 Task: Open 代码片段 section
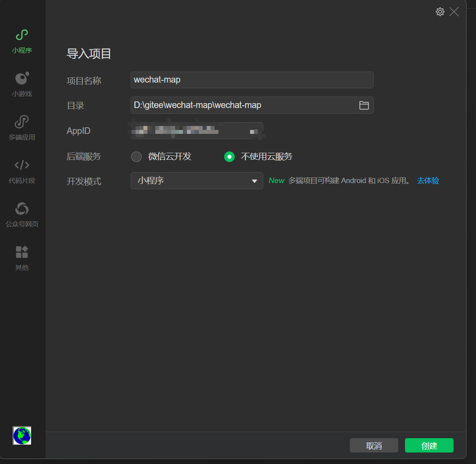click(22, 171)
